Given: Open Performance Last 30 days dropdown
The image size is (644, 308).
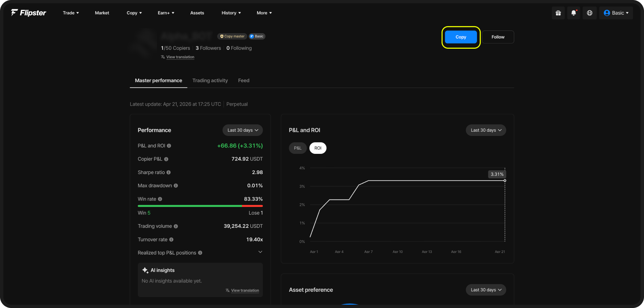Looking at the screenshot, I should point(243,130).
